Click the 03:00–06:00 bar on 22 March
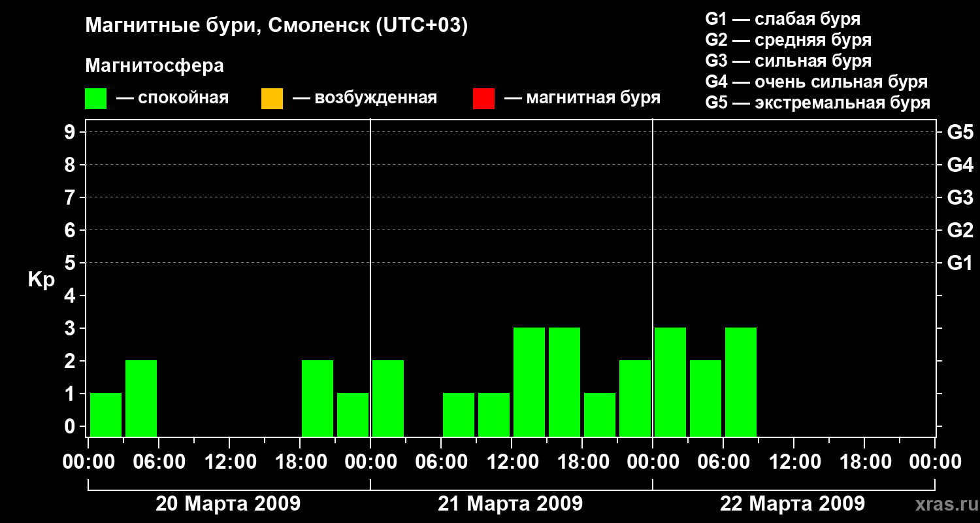The height and width of the screenshot is (523, 980). click(706, 398)
